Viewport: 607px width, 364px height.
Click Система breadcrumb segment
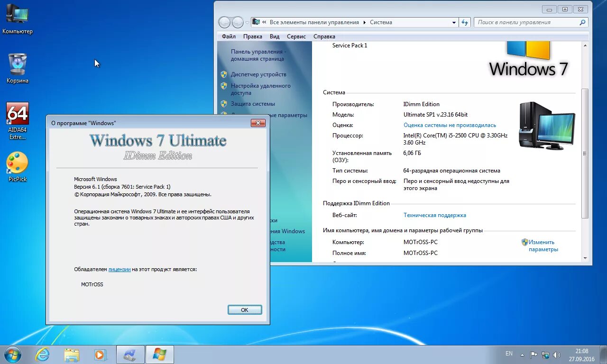coord(381,22)
